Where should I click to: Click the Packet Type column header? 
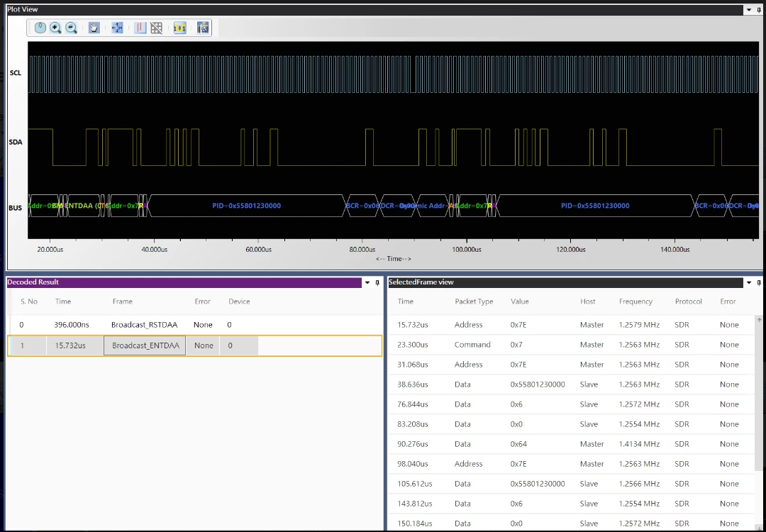click(474, 301)
